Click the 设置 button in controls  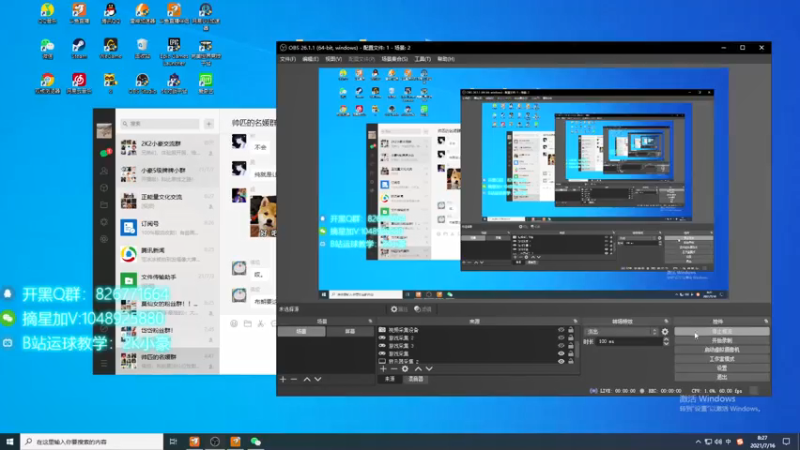721,368
